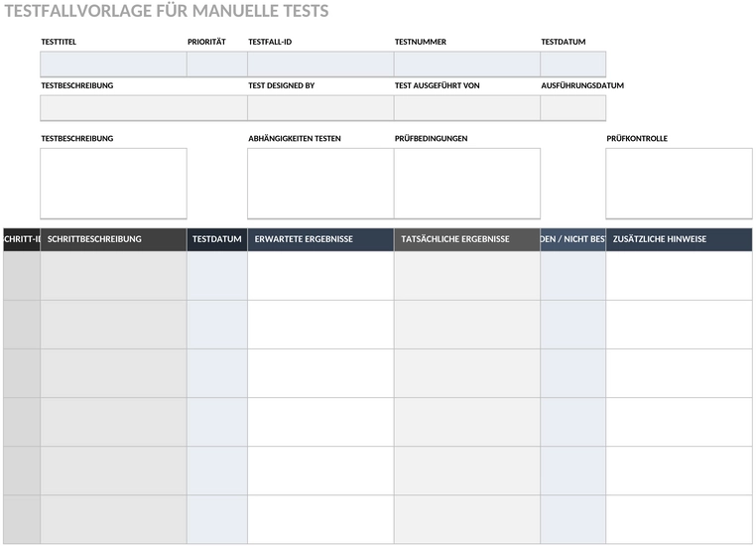Select the ZUSÄTZLICHE HINWEISE column header
The image size is (756, 546).
tap(679, 239)
